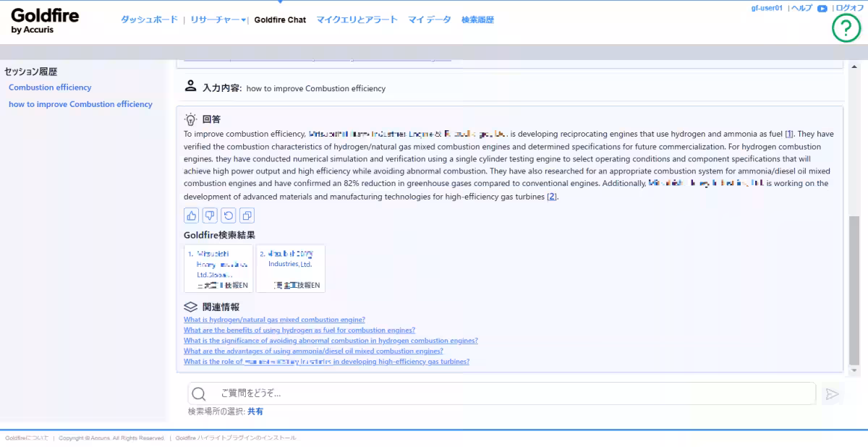This screenshot has height=447, width=868.
Task: Thumbs down the chat answer
Action: [209, 215]
